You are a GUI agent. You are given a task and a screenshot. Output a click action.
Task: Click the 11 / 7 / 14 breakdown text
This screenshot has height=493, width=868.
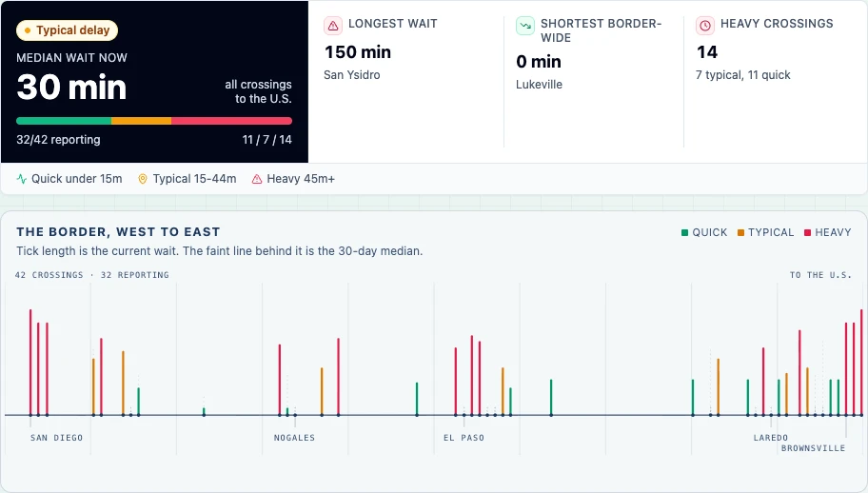(266, 140)
